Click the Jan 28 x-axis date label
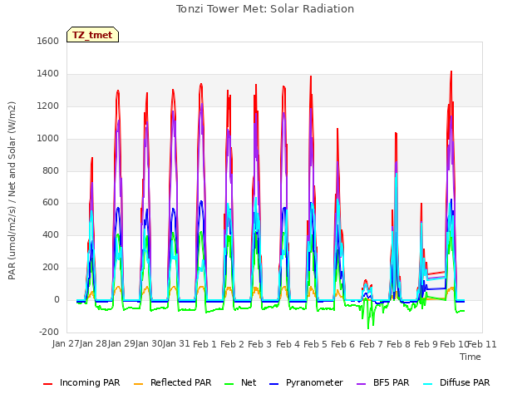This screenshot has width=532, height=399. click(x=93, y=344)
